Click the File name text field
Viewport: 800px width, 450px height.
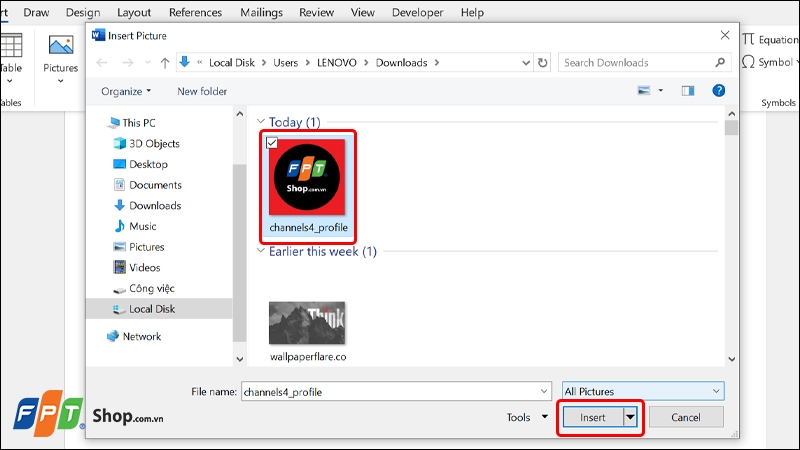click(389, 391)
